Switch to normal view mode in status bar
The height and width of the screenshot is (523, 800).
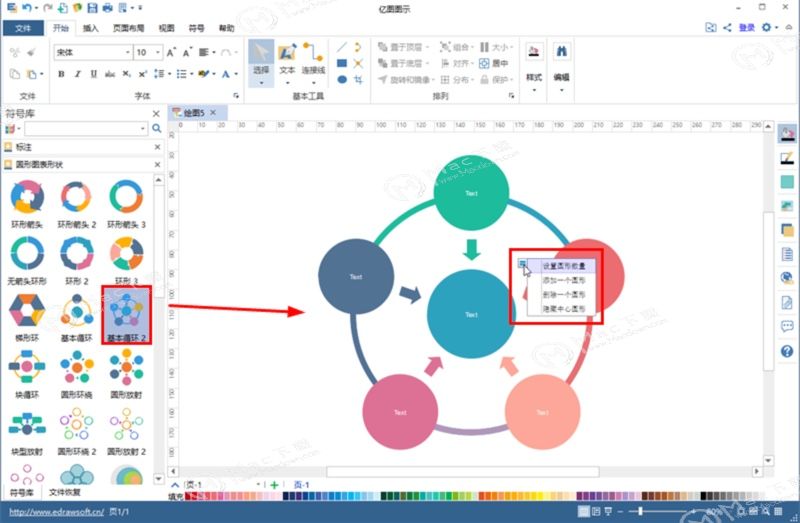tap(583, 511)
